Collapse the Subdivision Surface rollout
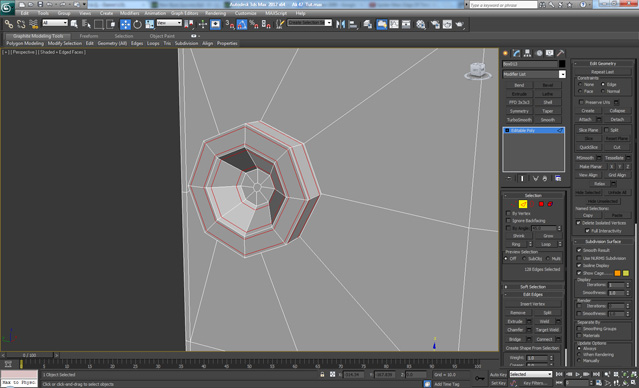The width and height of the screenshot is (639, 388). coord(603,241)
